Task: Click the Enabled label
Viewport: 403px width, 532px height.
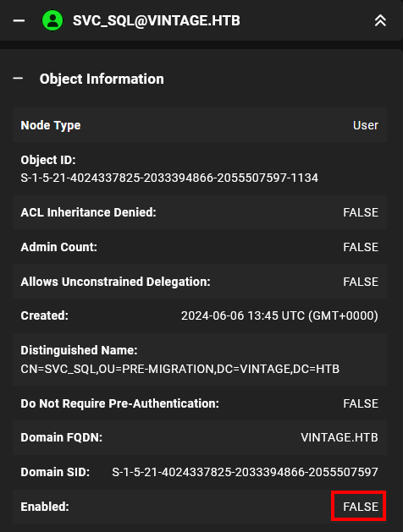Action: [45, 507]
